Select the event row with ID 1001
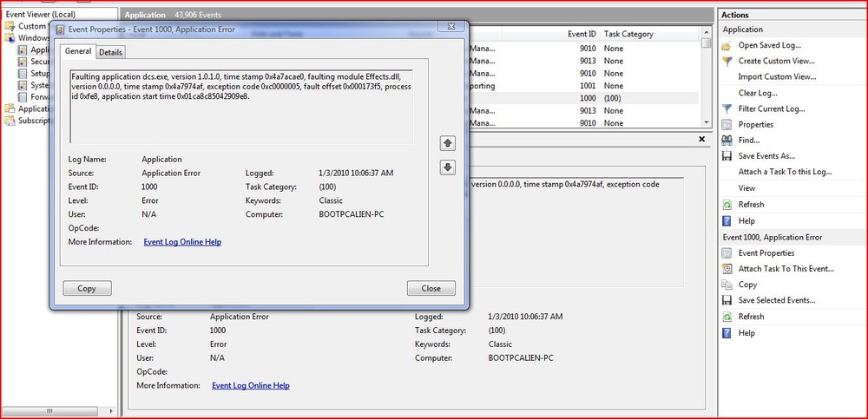 click(x=582, y=86)
